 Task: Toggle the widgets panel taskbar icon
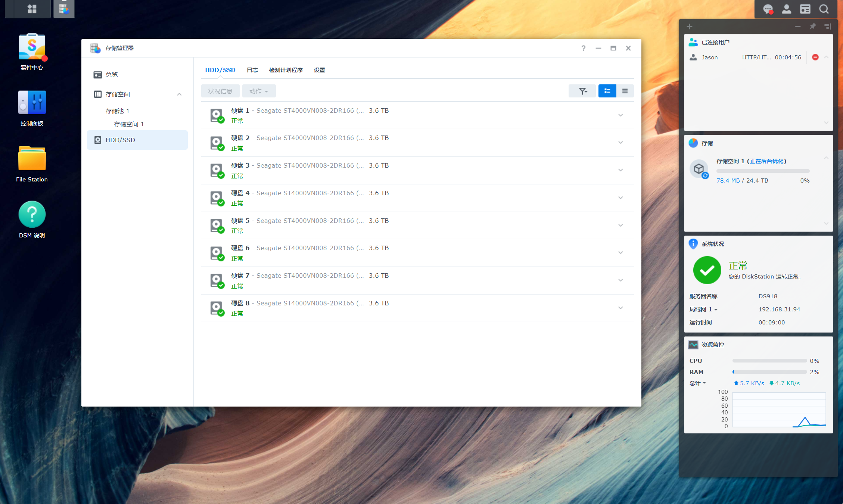(x=805, y=9)
